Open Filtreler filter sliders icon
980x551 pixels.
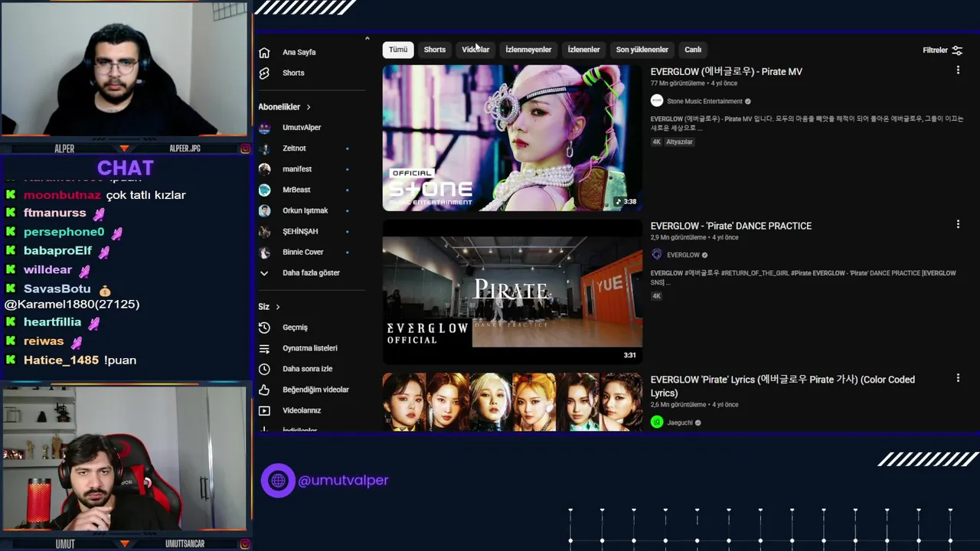click(957, 51)
